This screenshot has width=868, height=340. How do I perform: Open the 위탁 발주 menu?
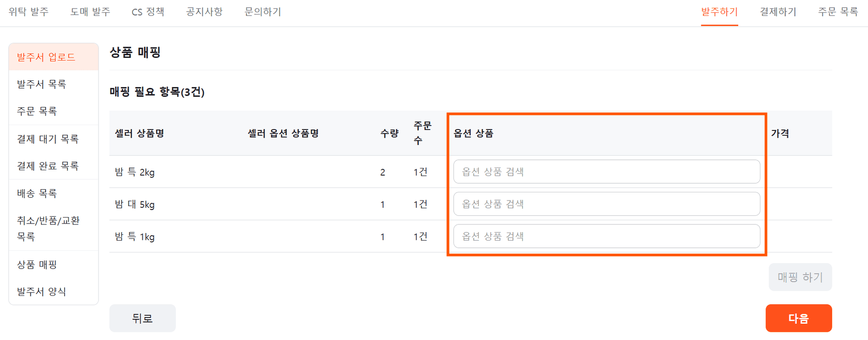click(x=28, y=12)
